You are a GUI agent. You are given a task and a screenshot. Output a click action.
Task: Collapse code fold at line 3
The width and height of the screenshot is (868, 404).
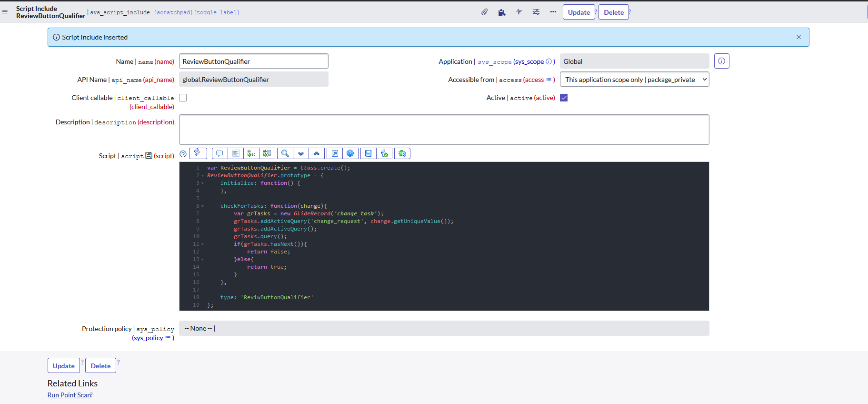pos(202,183)
